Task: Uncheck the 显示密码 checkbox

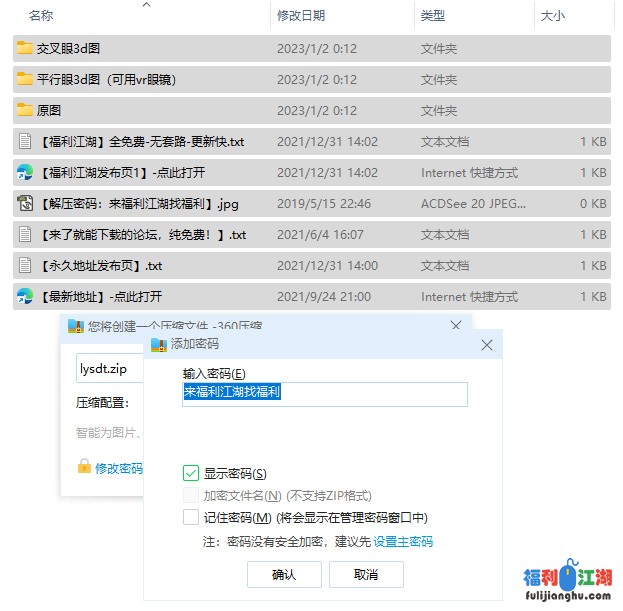Action: pos(191,473)
